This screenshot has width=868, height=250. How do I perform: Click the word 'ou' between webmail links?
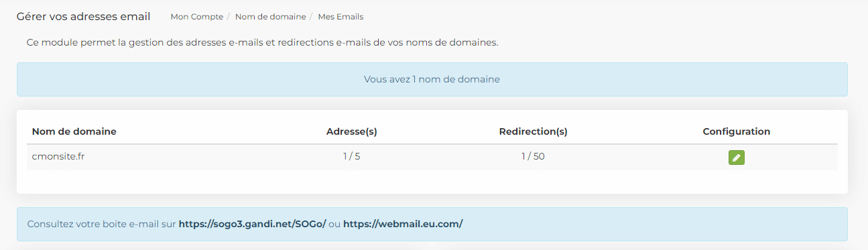point(334,224)
